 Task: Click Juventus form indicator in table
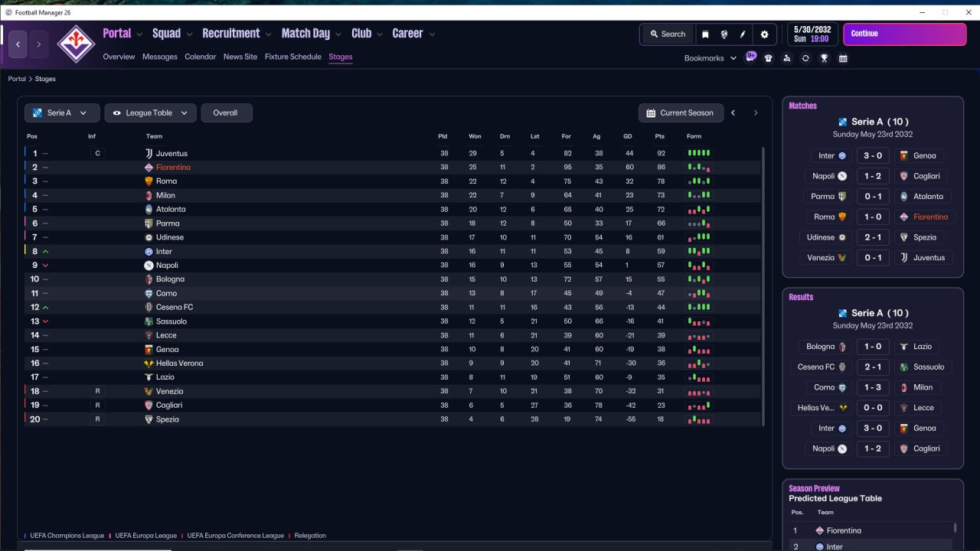click(699, 153)
